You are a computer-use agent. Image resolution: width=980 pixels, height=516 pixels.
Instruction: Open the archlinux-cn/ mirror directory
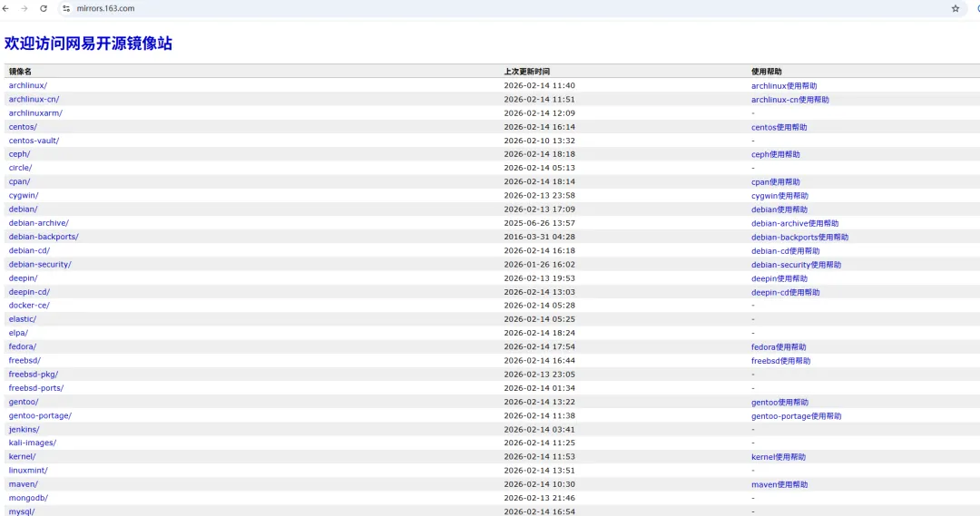coord(34,100)
